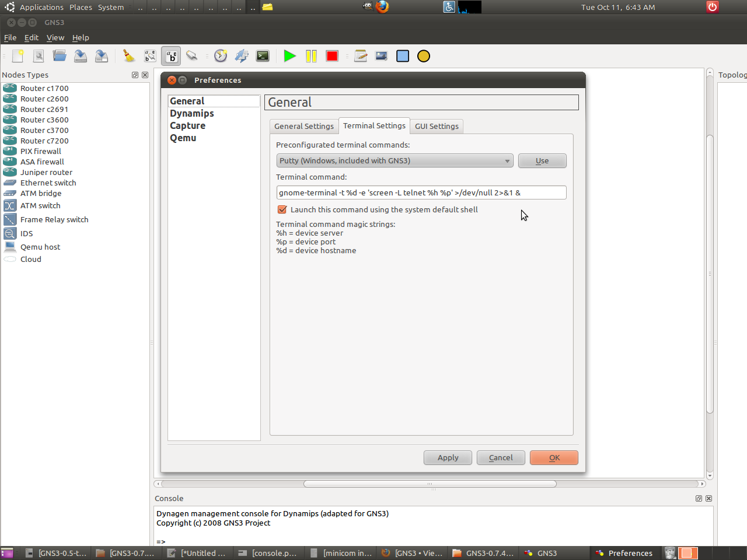Select ATM switch node type
The height and width of the screenshot is (560, 747).
click(x=40, y=205)
